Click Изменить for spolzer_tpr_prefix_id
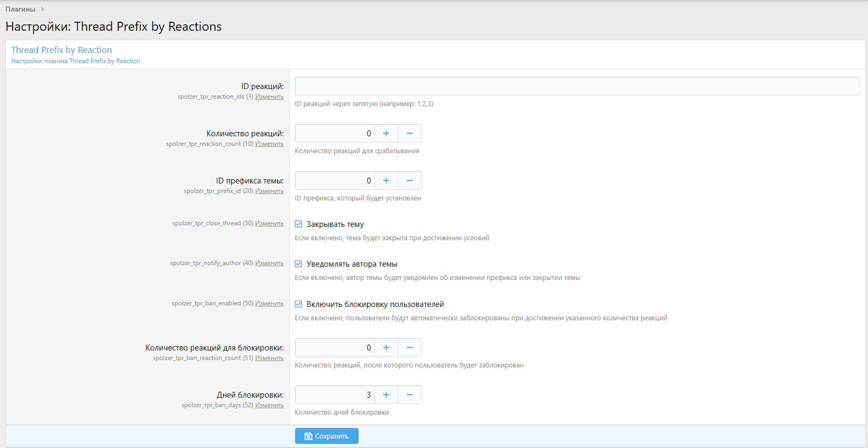 (269, 191)
